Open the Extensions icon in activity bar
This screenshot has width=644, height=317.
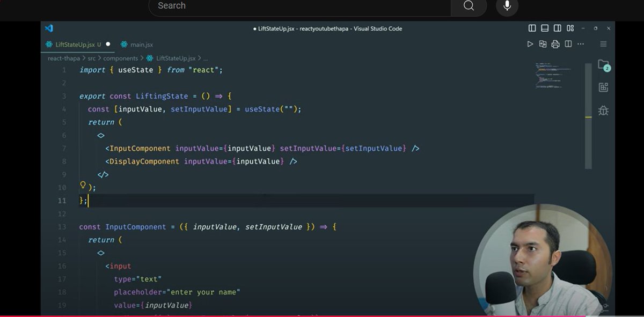pyautogui.click(x=603, y=87)
